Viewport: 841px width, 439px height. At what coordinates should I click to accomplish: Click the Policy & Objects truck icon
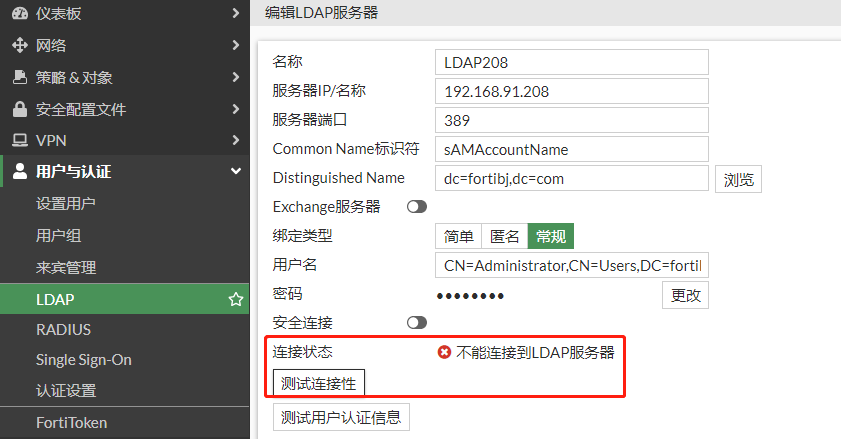[19, 77]
